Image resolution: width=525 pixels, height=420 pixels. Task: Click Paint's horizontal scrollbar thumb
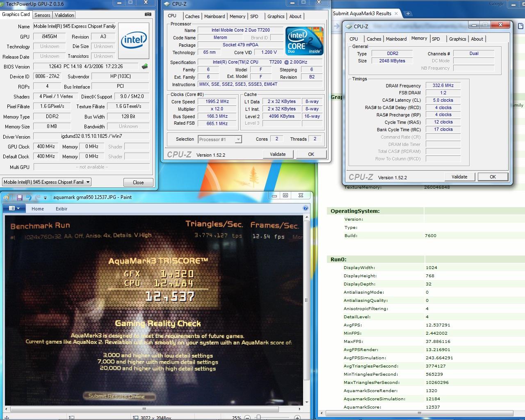pyautogui.click(x=144, y=409)
